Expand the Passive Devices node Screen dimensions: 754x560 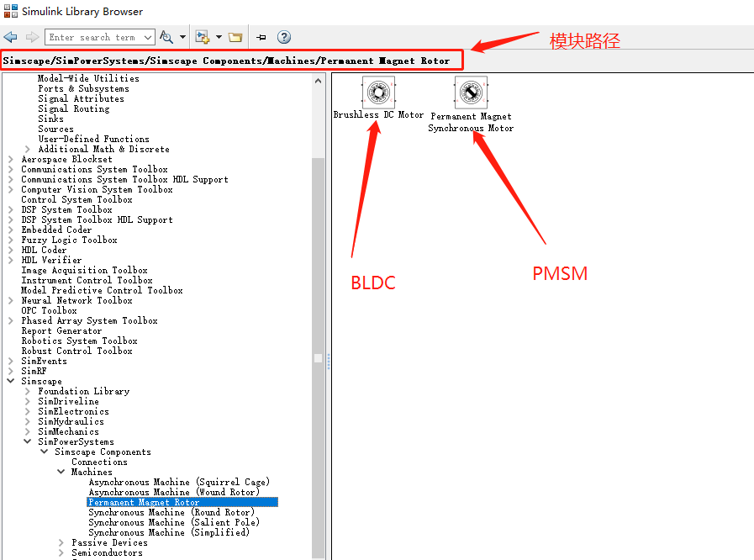[61, 543]
